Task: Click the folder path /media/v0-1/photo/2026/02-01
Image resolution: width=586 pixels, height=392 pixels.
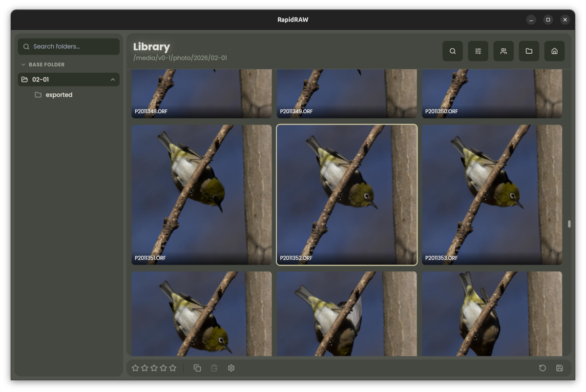Action: pyautogui.click(x=180, y=58)
